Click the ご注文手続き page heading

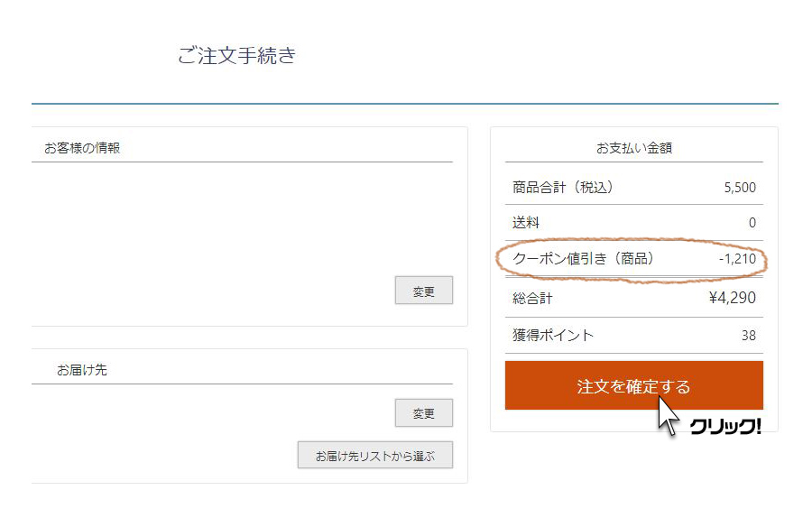[x=236, y=55]
